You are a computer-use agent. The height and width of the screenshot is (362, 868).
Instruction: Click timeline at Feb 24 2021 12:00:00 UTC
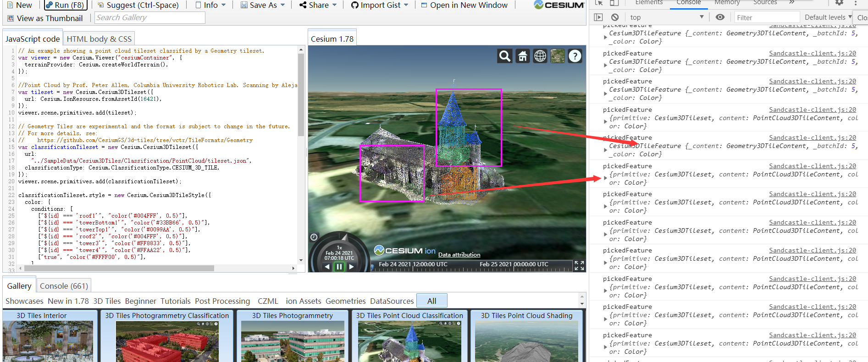pyautogui.click(x=413, y=265)
